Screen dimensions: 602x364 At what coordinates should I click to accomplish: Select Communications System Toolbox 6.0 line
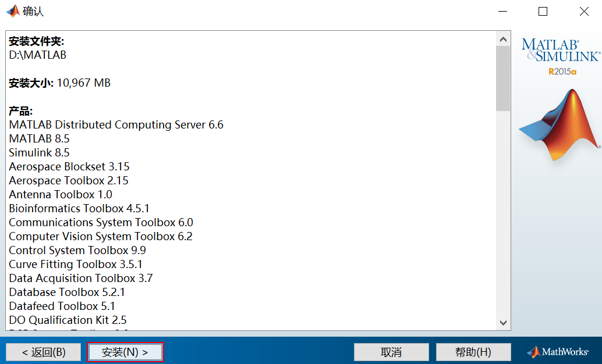pyautogui.click(x=101, y=223)
